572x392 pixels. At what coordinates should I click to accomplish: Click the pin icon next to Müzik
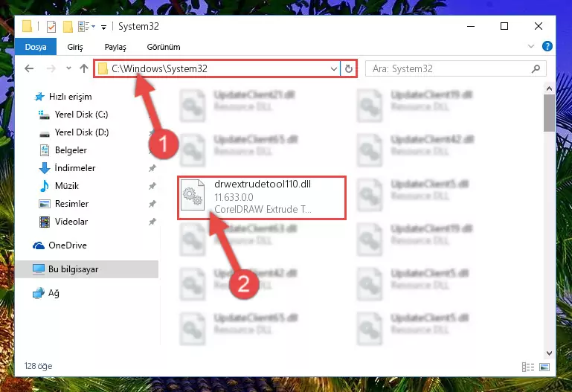[152, 186]
